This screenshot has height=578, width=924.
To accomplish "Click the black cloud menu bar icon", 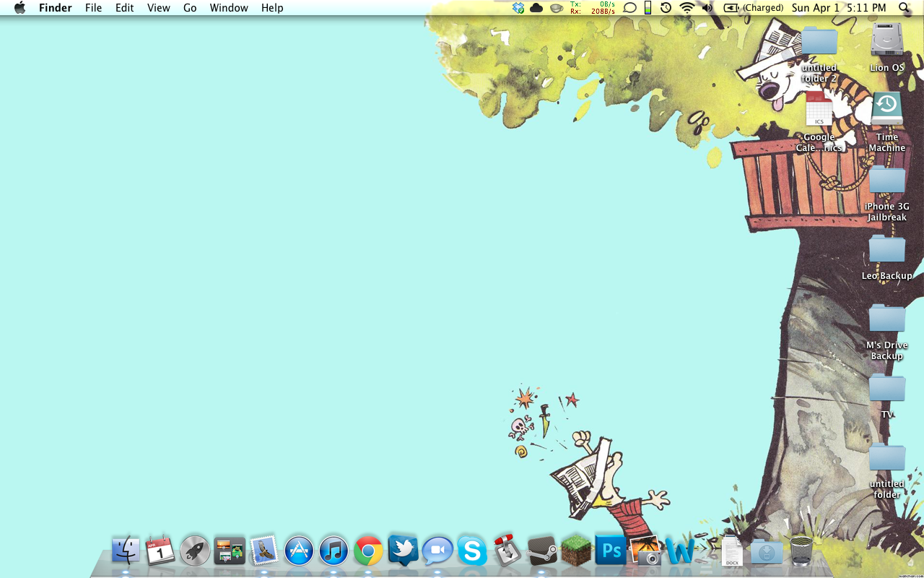I will tap(536, 8).
